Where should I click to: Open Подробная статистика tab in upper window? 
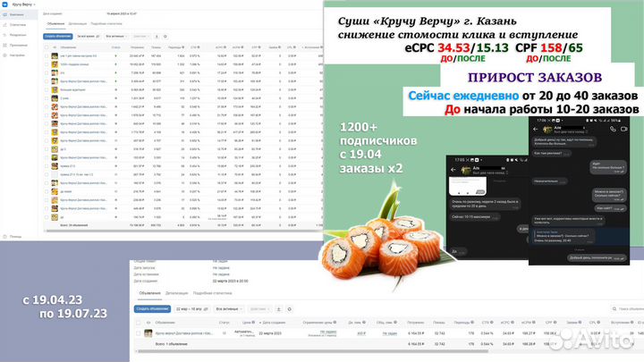106,24
